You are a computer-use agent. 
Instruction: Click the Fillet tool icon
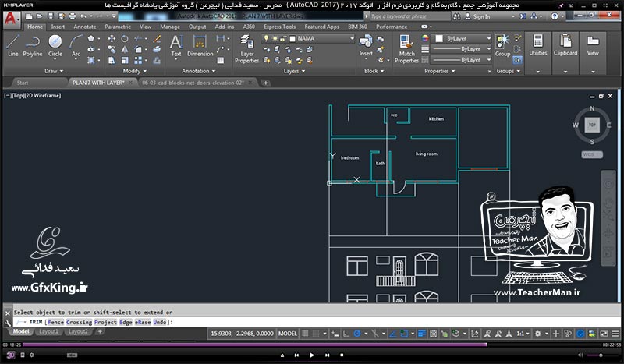tap(138, 49)
